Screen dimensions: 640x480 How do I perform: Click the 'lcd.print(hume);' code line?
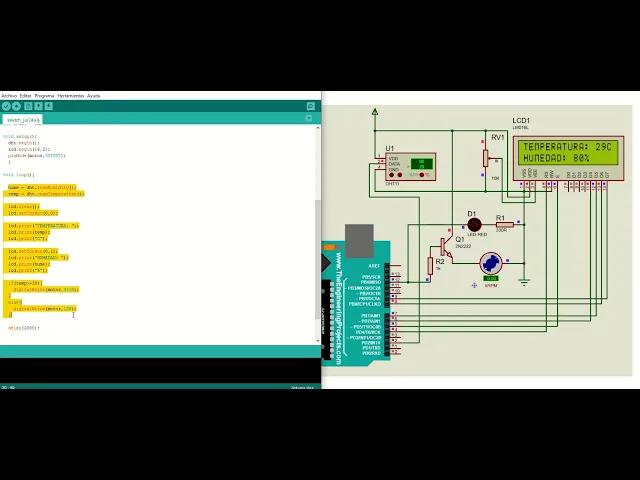pos(29,264)
